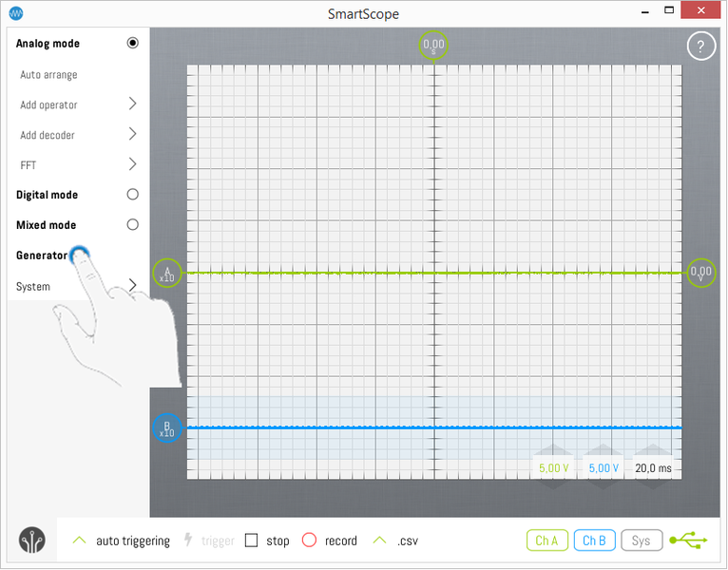Screen dimensions: 728x570
Task: Expand the Add decoder submenu
Action: [x=132, y=135]
